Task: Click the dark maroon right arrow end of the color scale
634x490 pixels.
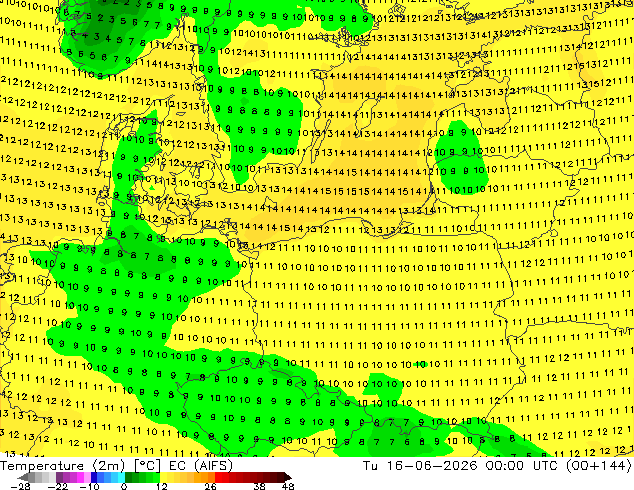Action: (x=287, y=477)
